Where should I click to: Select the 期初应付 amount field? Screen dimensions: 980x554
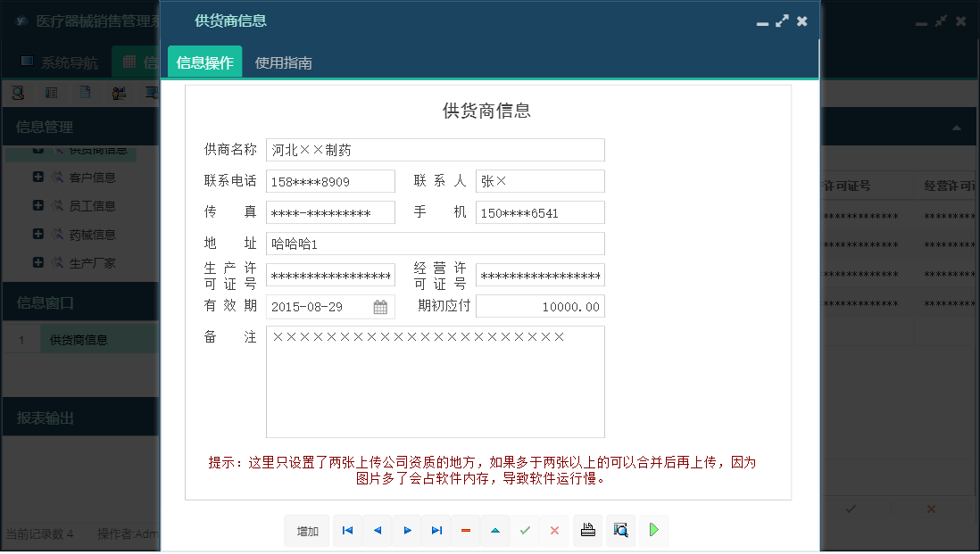[x=539, y=307]
